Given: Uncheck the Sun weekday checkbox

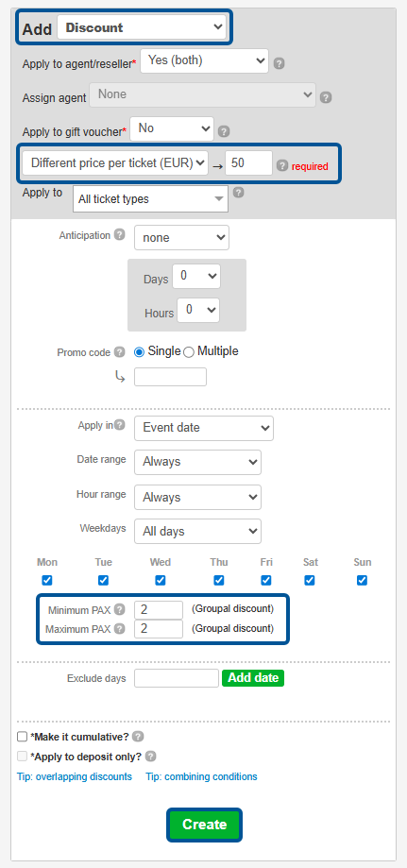Looking at the screenshot, I should click(x=363, y=580).
